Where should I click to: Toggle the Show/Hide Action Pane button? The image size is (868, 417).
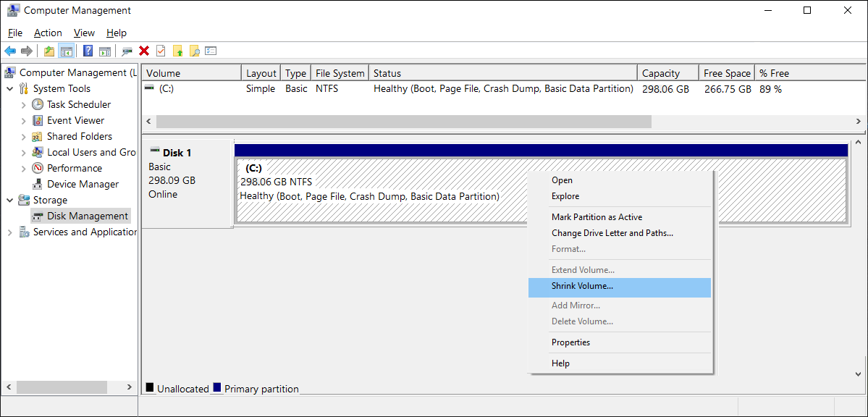105,51
